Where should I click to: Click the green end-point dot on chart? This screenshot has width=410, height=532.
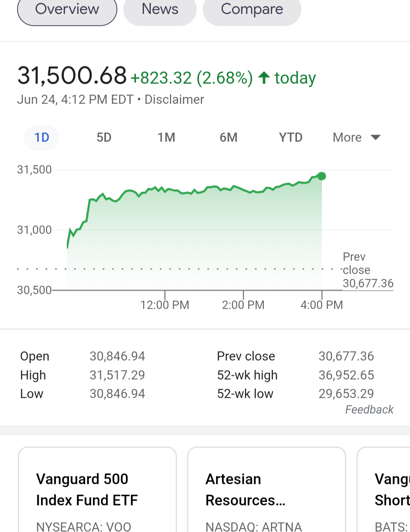(322, 176)
